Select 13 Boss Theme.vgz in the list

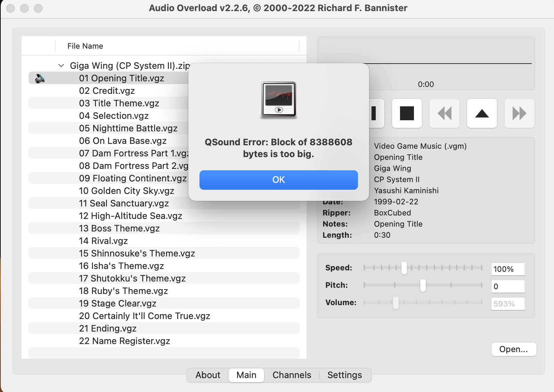[x=119, y=228]
